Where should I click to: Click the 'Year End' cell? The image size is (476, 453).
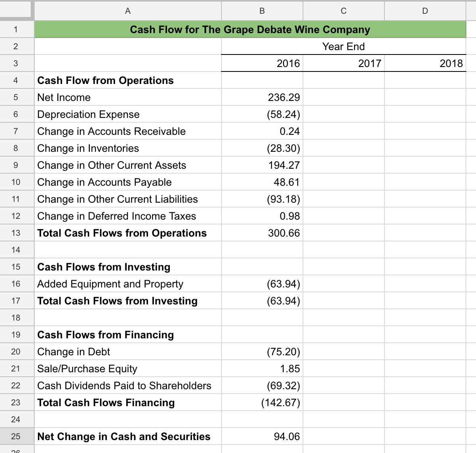pyautogui.click(x=344, y=46)
